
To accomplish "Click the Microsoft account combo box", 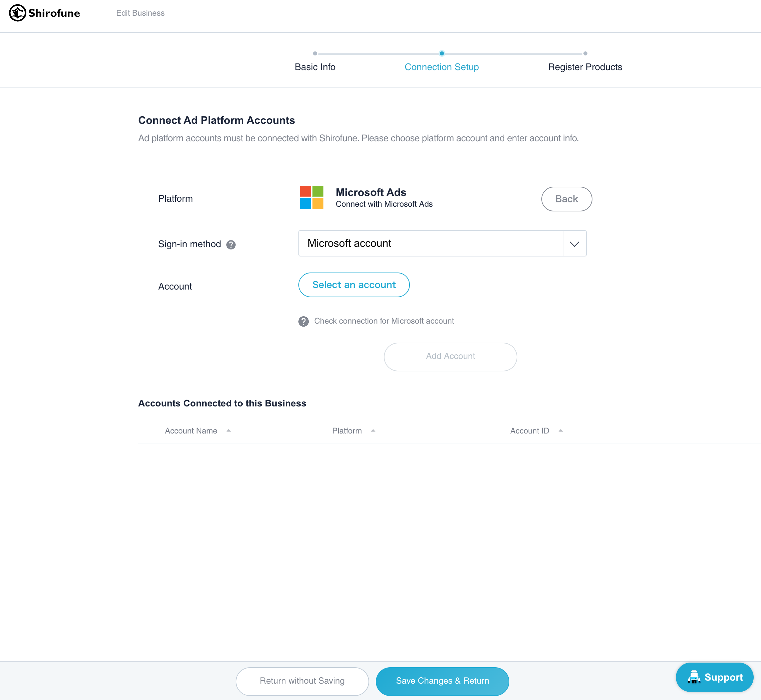I will [442, 243].
